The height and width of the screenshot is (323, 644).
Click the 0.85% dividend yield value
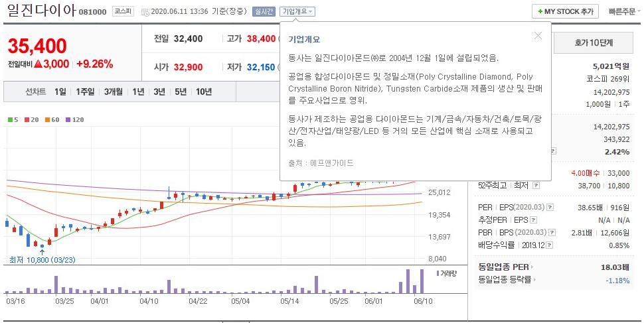point(619,245)
